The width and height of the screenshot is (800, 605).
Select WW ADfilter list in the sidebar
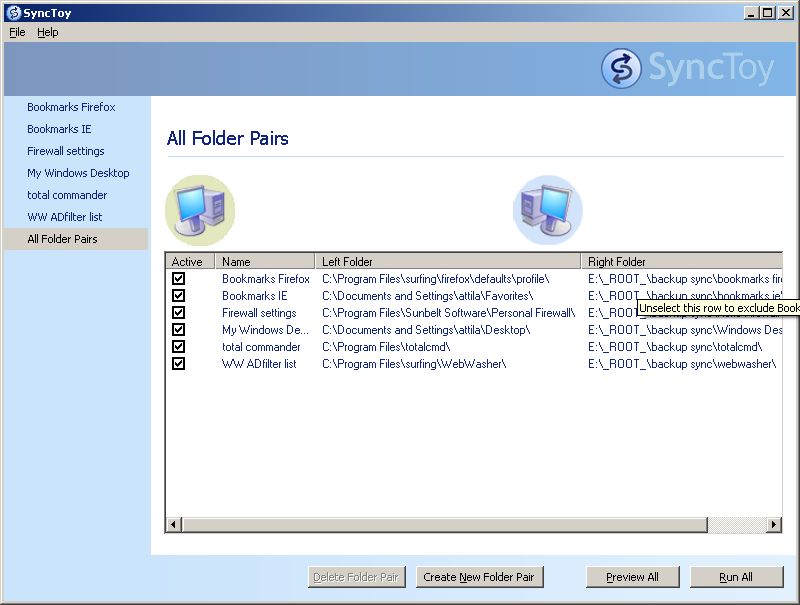click(65, 217)
